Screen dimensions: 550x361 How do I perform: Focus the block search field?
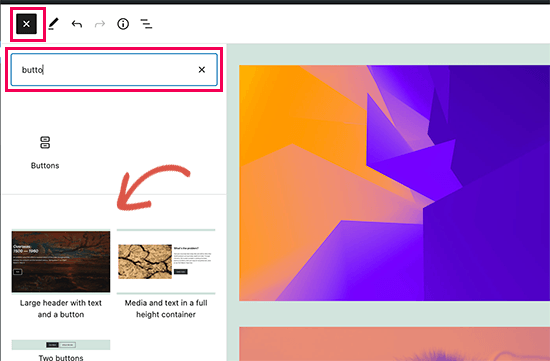click(114, 69)
